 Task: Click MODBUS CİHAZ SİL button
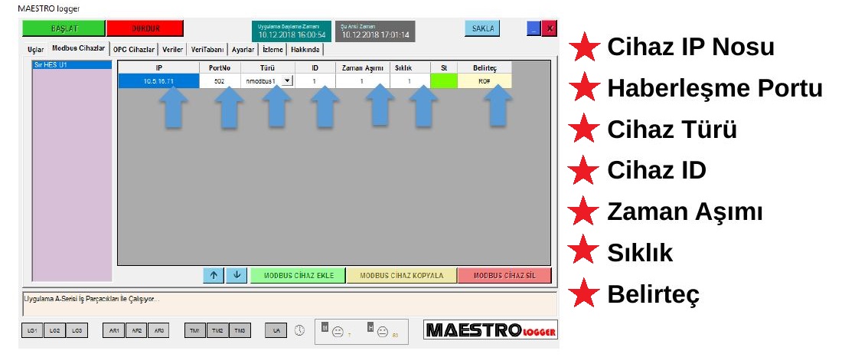coord(505,275)
